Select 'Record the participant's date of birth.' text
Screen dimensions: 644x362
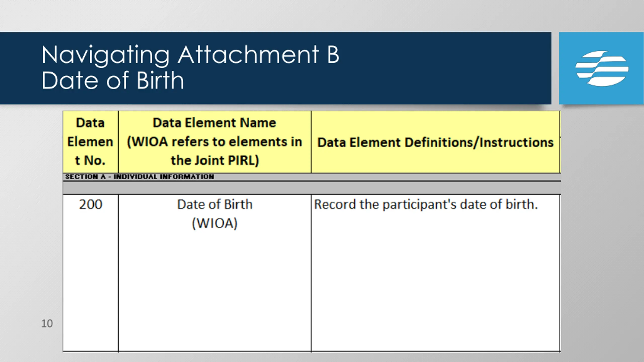[426, 204]
